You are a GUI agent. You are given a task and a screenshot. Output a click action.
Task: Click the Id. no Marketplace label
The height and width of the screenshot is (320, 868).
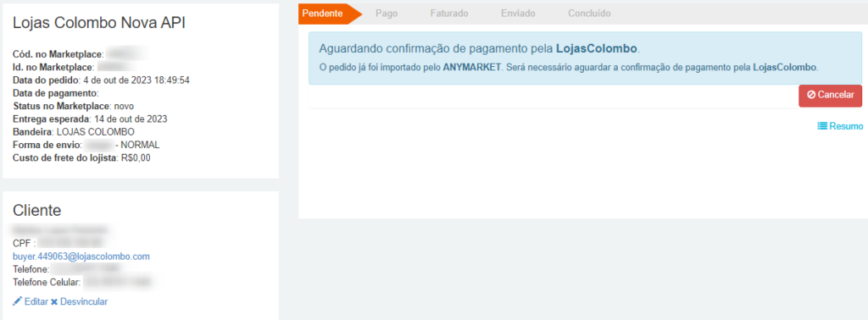point(53,68)
